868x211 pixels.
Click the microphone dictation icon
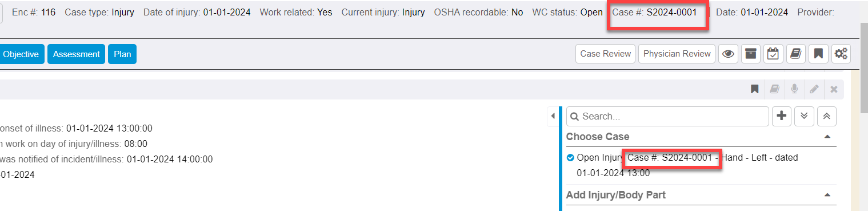coord(794,89)
